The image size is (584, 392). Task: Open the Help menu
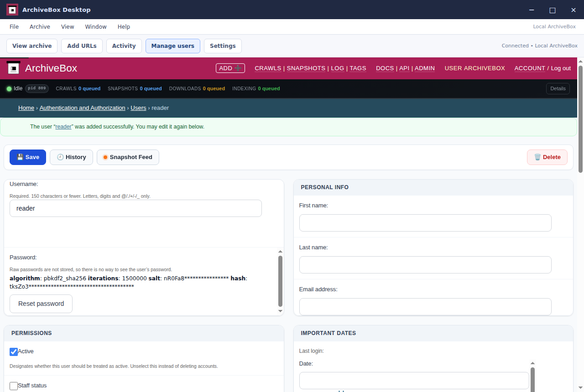[124, 27]
